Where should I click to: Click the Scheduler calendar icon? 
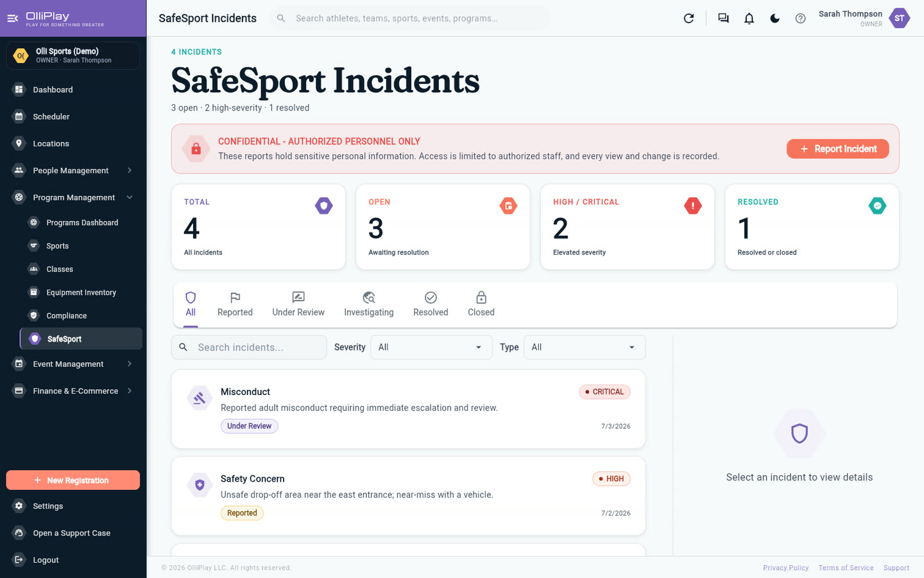19,116
